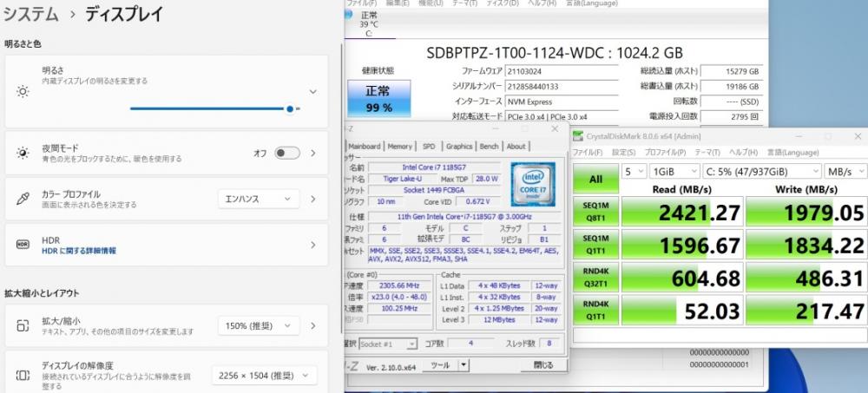Run the SEQ1M Q8T1 test
The height and width of the screenshot is (393, 868).
pos(595,212)
